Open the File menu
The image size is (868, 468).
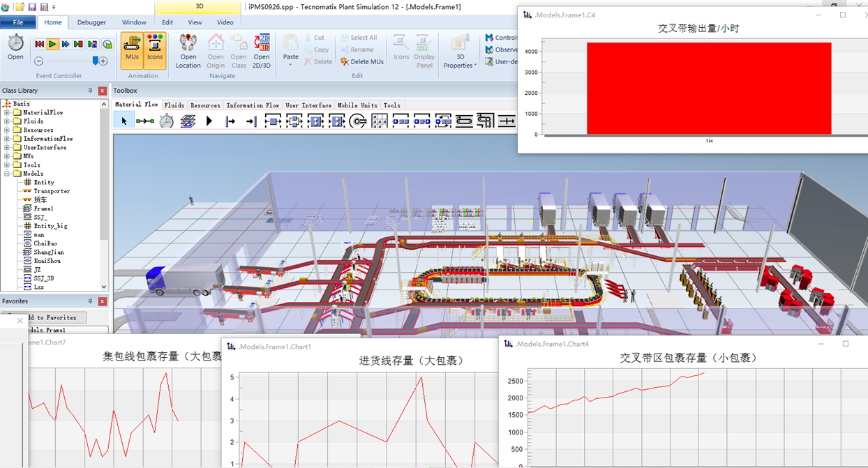pos(18,22)
